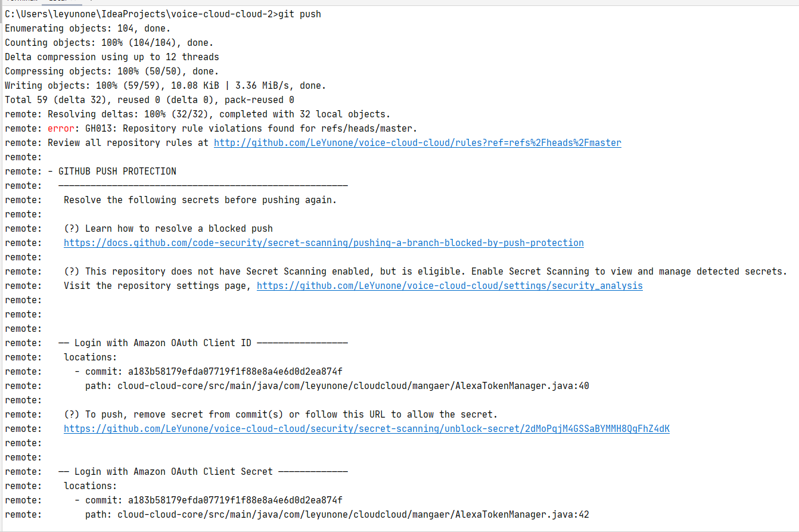The image size is (799, 532).
Task: Click 'Visit the repository settings page,' text
Action: pyautogui.click(x=157, y=286)
